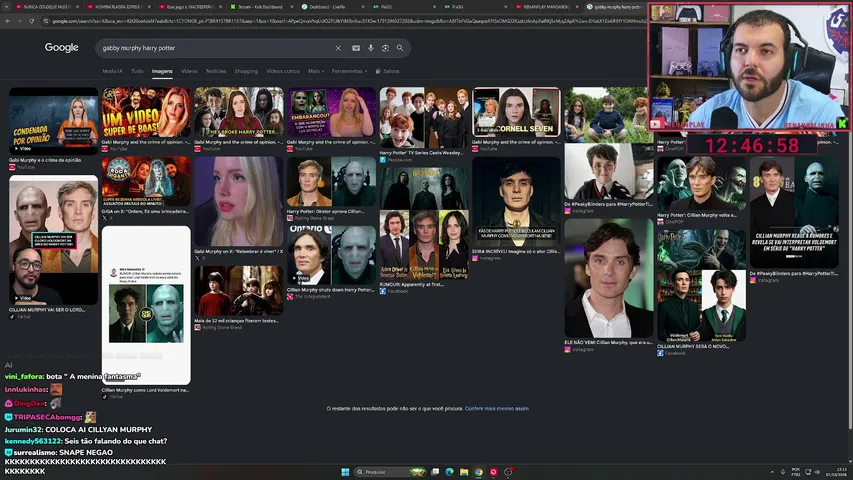Image resolution: width=853 pixels, height=480 pixels.
Task: Click the taskbar Pesquisar search box
Action: click(390, 472)
